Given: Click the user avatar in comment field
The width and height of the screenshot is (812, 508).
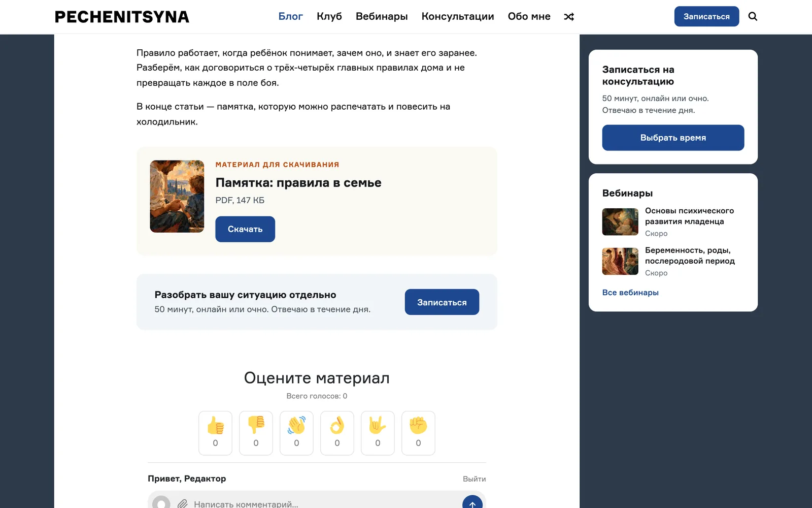Looking at the screenshot, I should 161,503.
